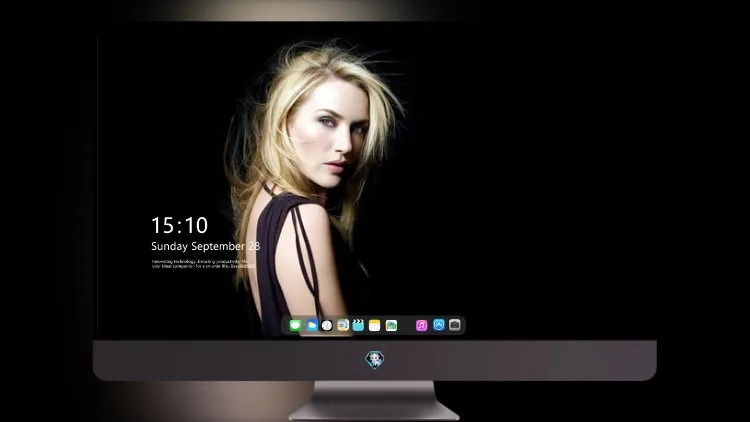Click the logo badge on monitor chin
Image resolution: width=750 pixels, height=422 pixels.
(375, 360)
